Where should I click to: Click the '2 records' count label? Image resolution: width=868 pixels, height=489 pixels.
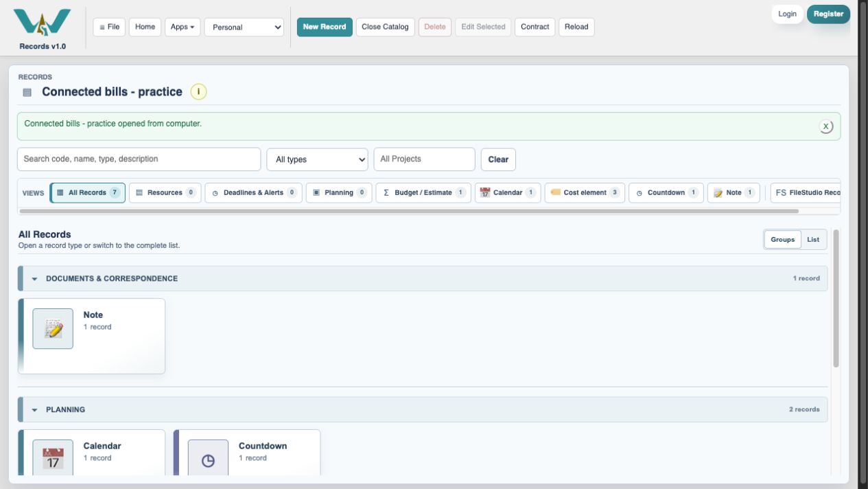click(x=804, y=409)
